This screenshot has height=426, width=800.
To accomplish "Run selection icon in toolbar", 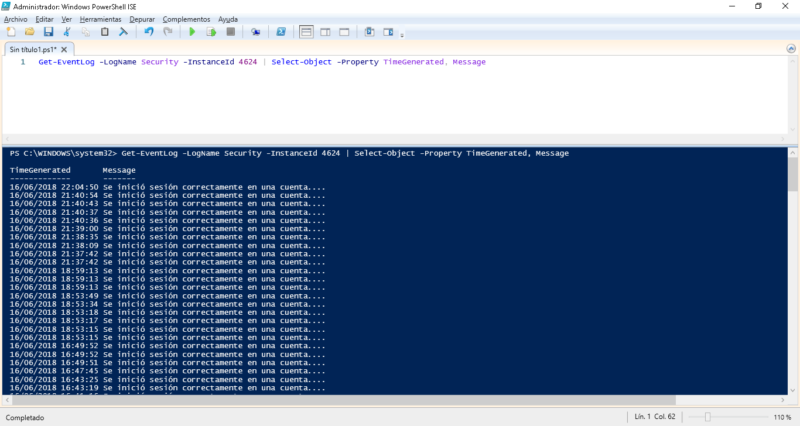I will (211, 32).
